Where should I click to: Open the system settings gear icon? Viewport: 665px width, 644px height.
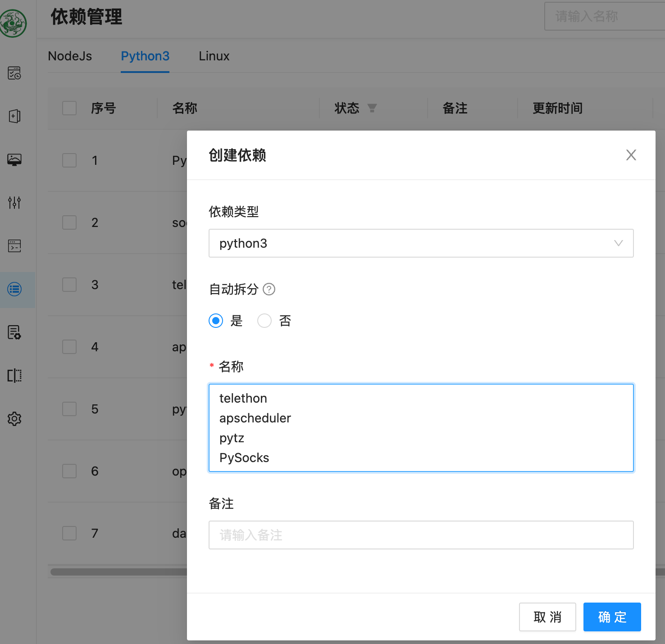(14, 419)
